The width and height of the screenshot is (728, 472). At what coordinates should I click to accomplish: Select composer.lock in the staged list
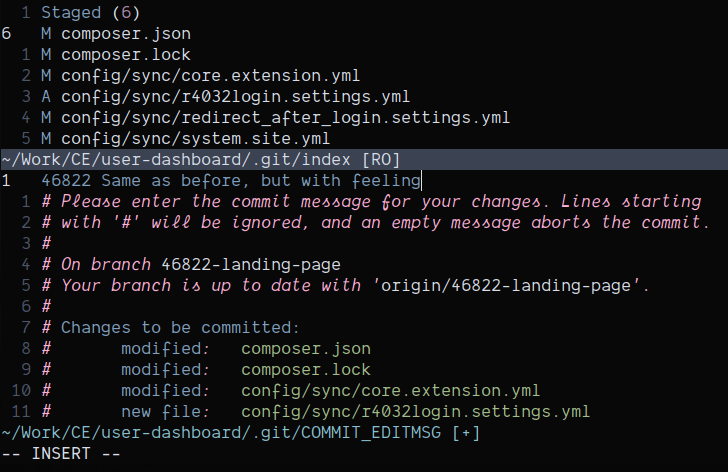(125, 55)
